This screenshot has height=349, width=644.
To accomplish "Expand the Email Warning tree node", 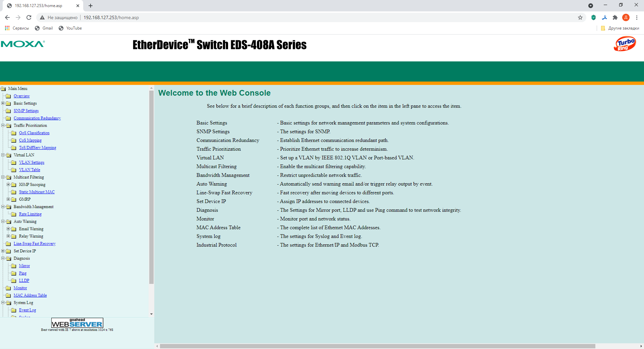I will (8, 229).
